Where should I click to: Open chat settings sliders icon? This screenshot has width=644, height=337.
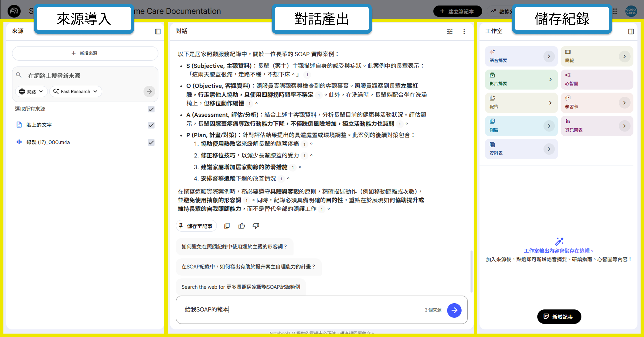(x=450, y=32)
